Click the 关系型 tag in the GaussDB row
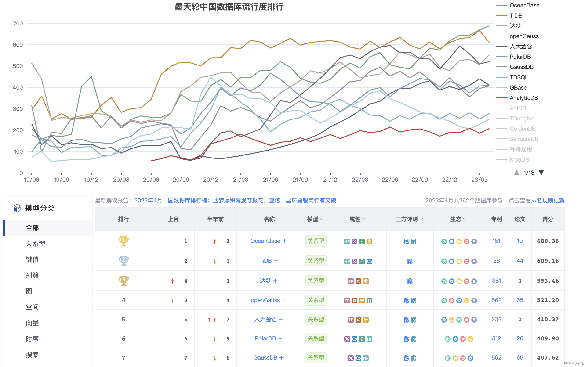The image size is (588, 367). tap(316, 358)
